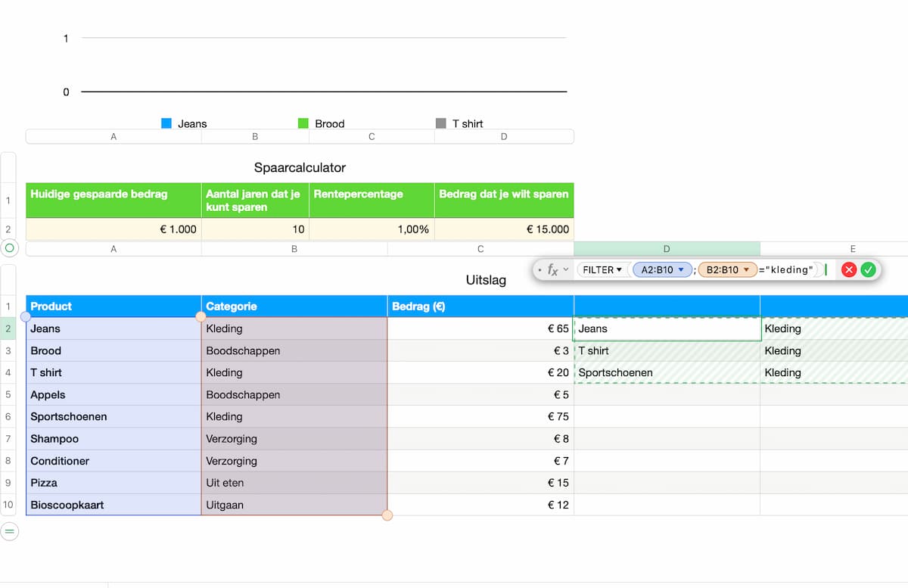The height and width of the screenshot is (588, 908).
Task: Click the blue range handle under the Product header
Action: click(x=26, y=316)
